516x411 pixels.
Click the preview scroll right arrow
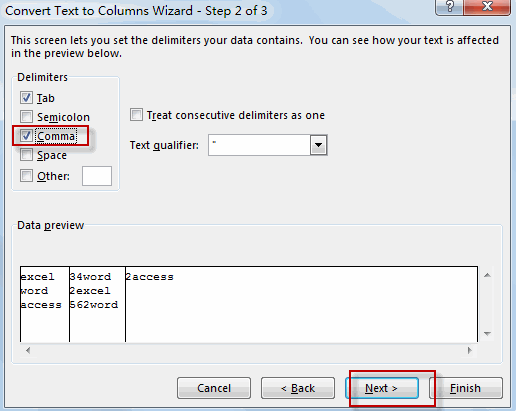470,350
